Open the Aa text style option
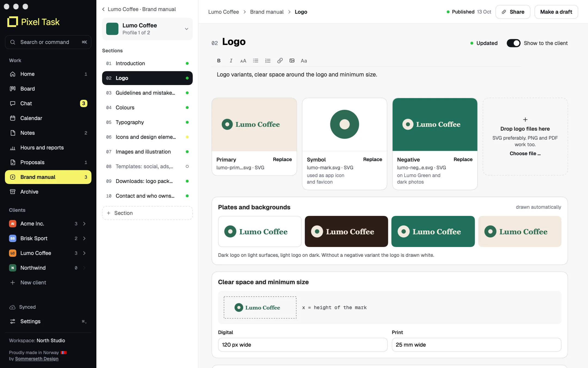588x368 pixels. [304, 61]
